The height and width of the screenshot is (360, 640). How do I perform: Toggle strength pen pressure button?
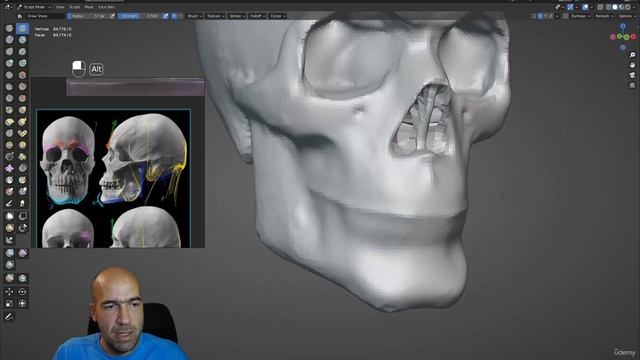166,16
